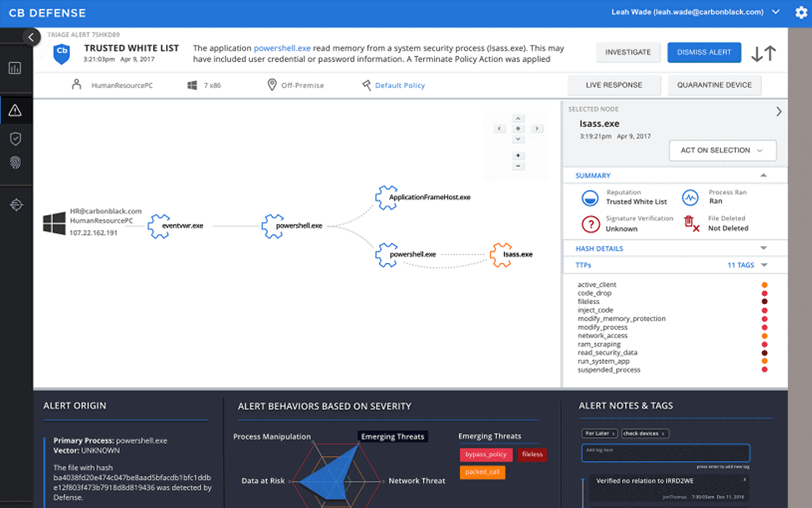Screen dimensions: 812x508
Task: Click the Cb shield logo in alert header
Action: pyautogui.click(x=62, y=54)
